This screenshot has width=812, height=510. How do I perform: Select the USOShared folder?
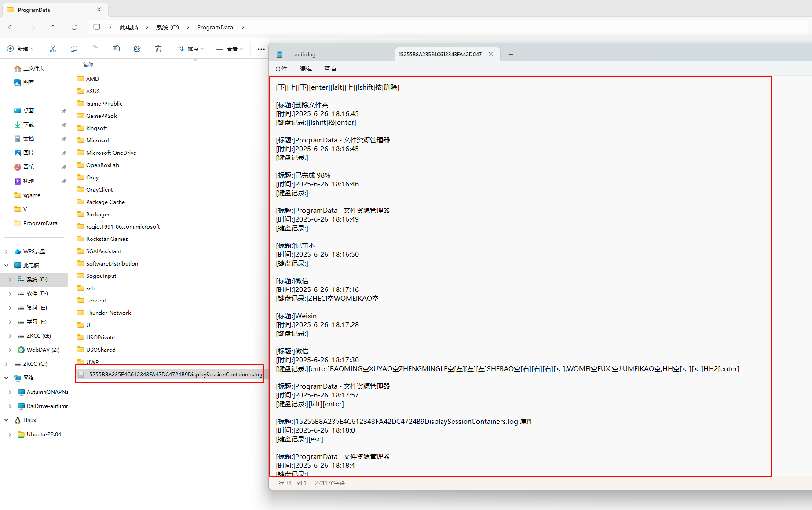point(96,350)
